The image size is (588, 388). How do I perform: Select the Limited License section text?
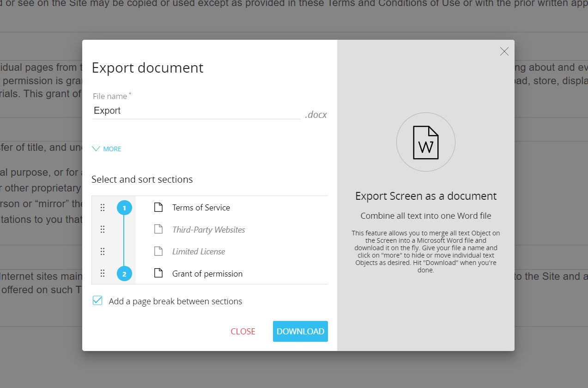point(199,252)
